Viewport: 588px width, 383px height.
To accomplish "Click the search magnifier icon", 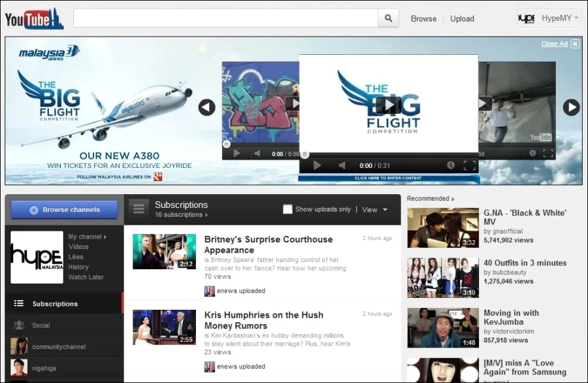I will click(388, 18).
